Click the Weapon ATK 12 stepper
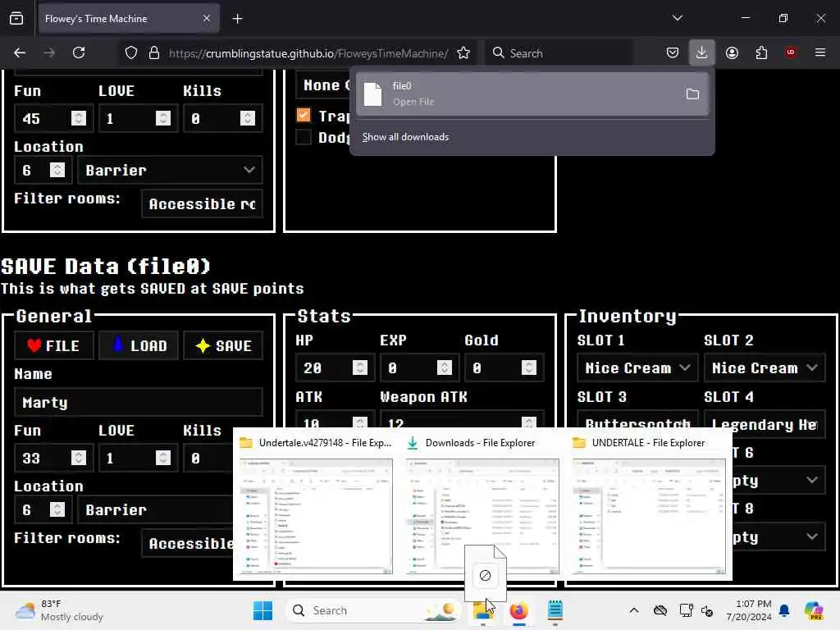Screen dimensions: 840x630 click(529, 422)
